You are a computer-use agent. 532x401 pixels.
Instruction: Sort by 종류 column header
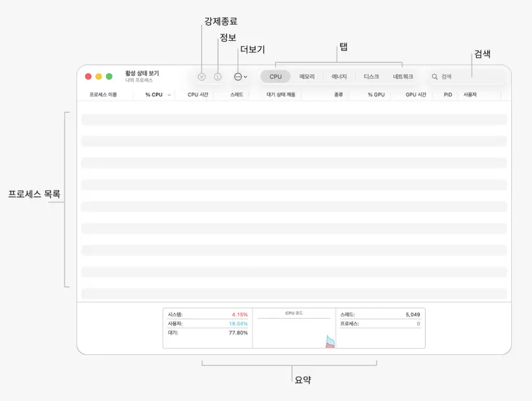pyautogui.click(x=338, y=95)
